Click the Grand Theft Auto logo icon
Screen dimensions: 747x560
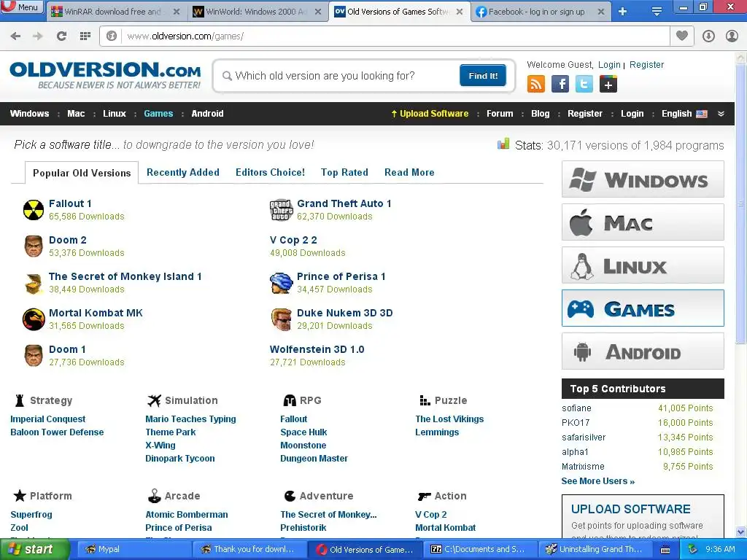[x=281, y=210]
